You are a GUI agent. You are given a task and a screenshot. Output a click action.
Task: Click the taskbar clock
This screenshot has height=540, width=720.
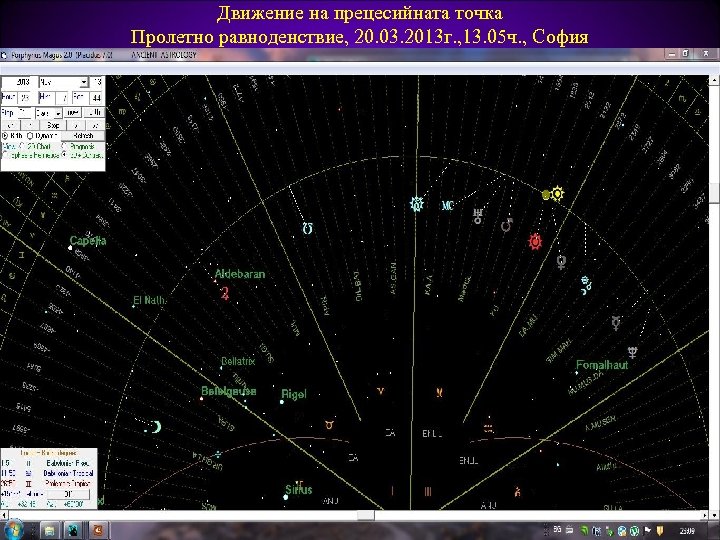coord(687,531)
